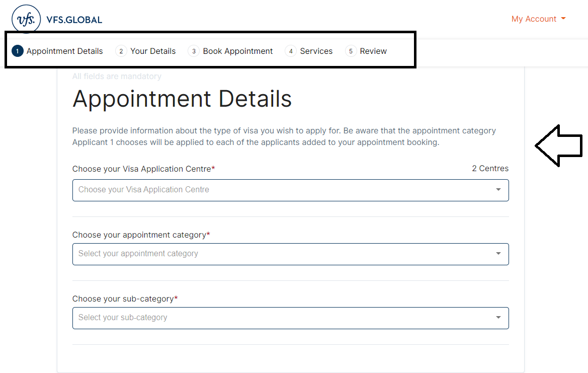Image resolution: width=588 pixels, height=373 pixels.
Task: Click the circular VFS logo icon
Action: coord(26,19)
